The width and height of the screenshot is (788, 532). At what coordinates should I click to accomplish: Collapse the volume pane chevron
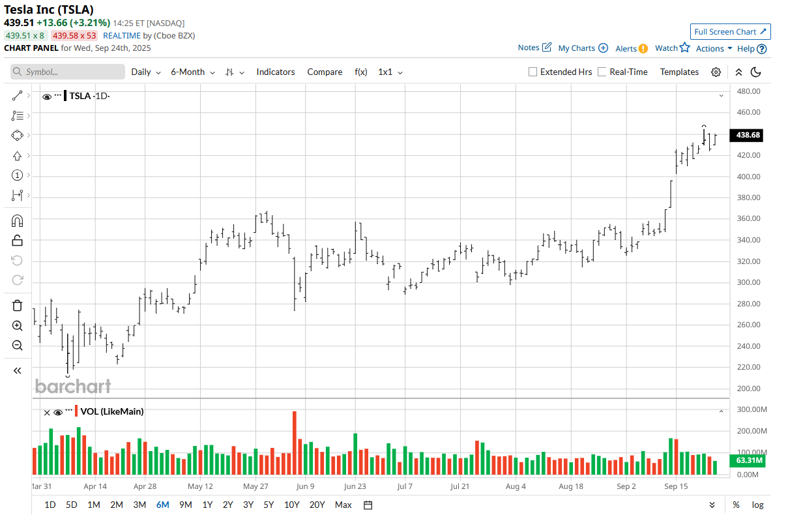point(722,411)
